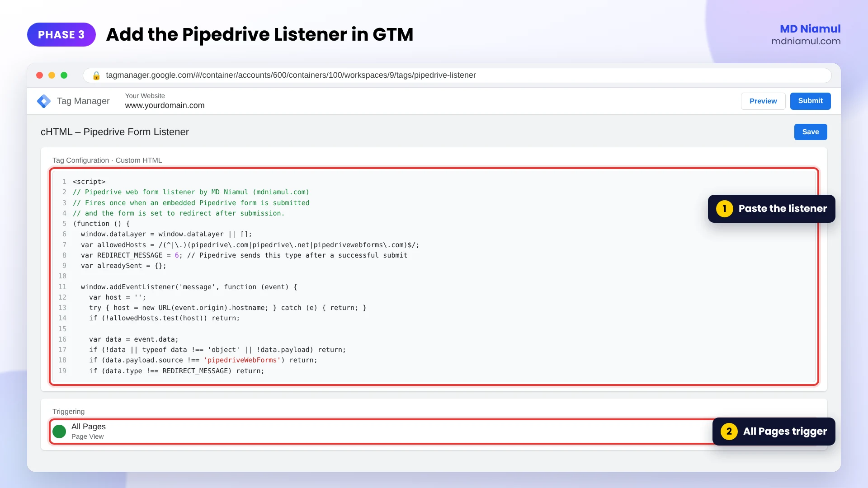Click the (function () { code line
This screenshot has width=868, height=488.
[x=101, y=224]
